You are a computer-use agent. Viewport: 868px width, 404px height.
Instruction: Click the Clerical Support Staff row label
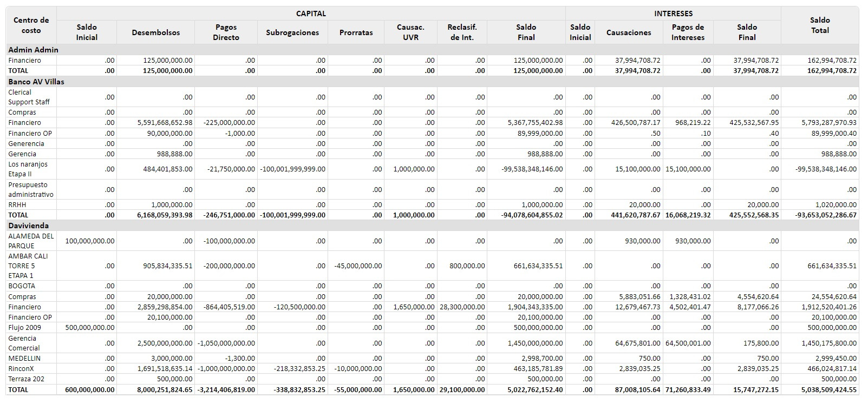(29, 97)
